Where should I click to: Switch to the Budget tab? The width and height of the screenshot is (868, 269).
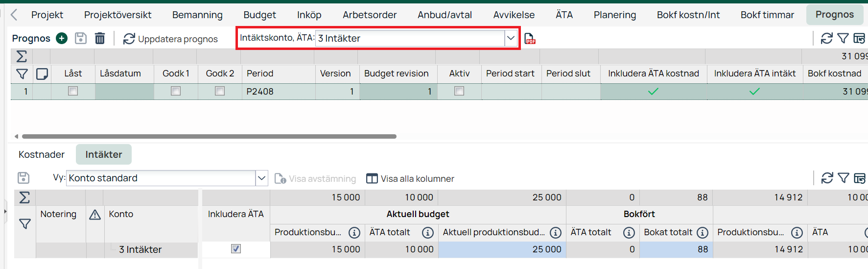tap(259, 15)
